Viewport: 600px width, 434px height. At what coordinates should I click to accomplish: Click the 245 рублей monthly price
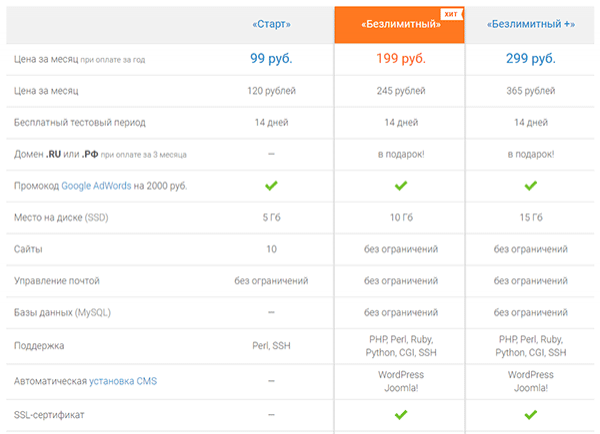[x=401, y=91]
